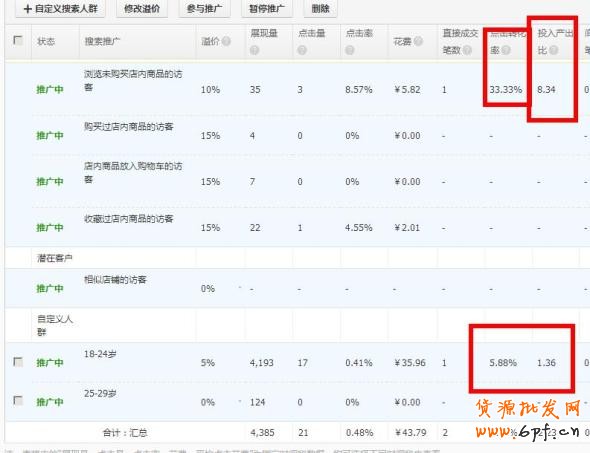This screenshot has height=453, width=590.
Task: Toggle the select-all checkbox in table header
Action: pyautogui.click(x=18, y=40)
